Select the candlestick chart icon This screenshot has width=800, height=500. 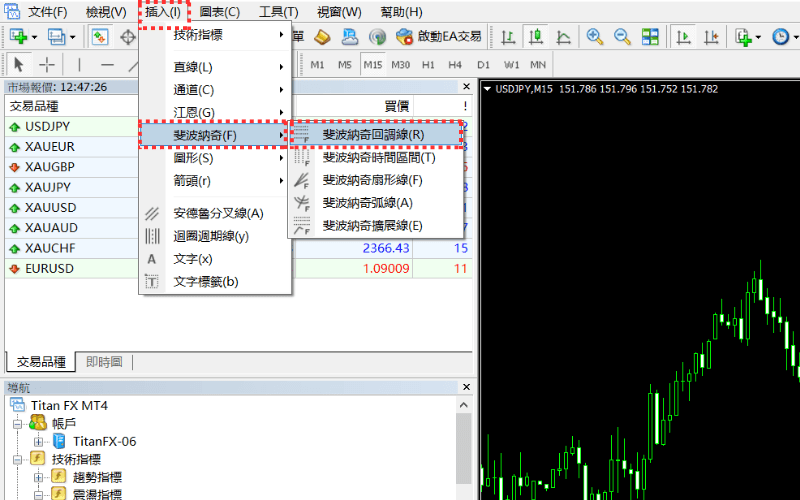click(536, 37)
